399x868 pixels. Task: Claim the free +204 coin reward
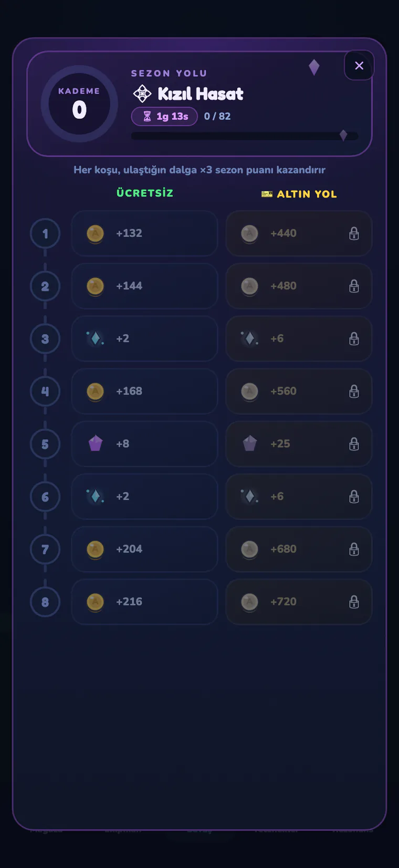click(144, 549)
